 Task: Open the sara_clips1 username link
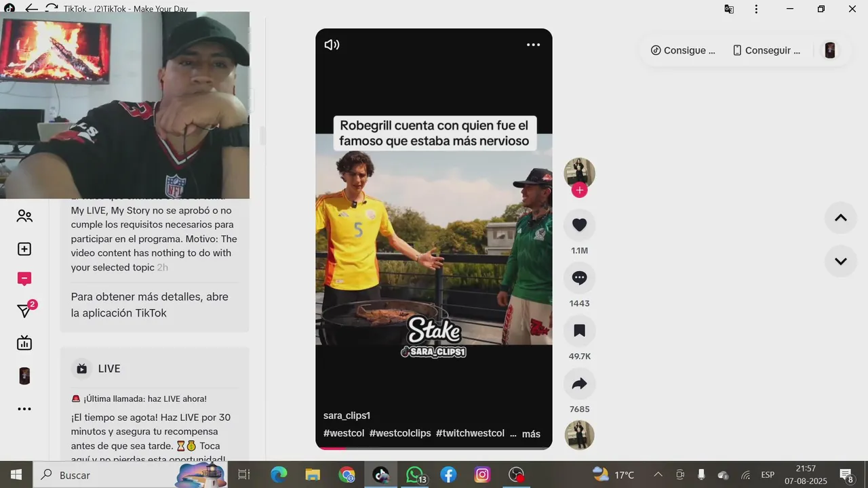(347, 415)
